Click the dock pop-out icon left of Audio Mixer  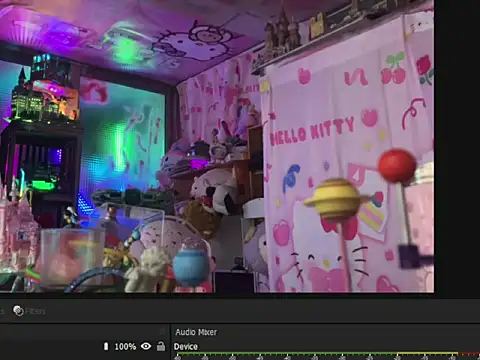pos(162,331)
